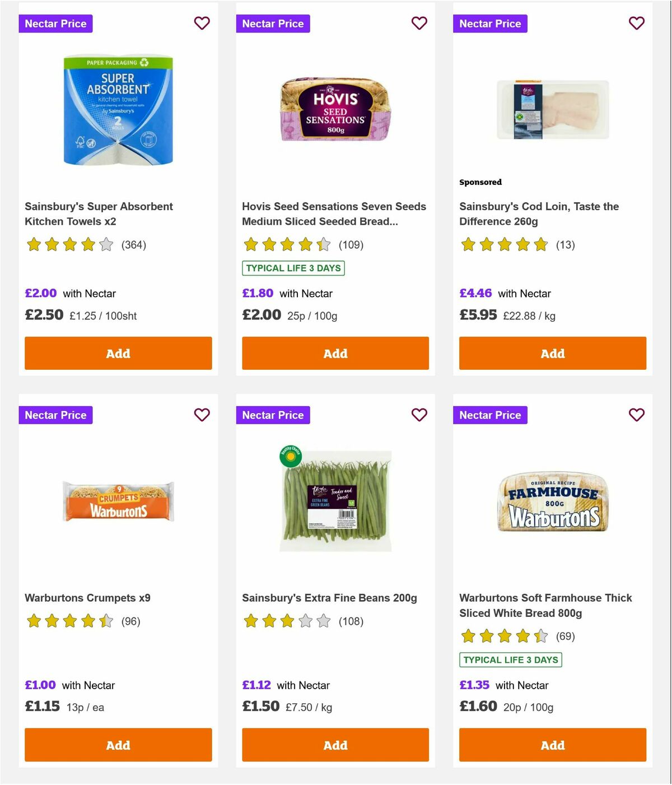This screenshot has height=785, width=672.
Task: Open the Nectar Price tag on kitchen towels
Action: (55, 24)
